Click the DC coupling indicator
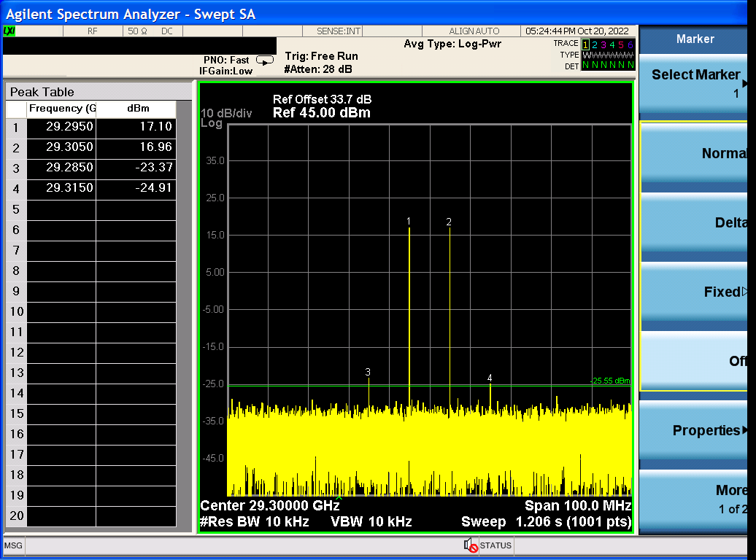The width and height of the screenshot is (756, 560). coord(167,31)
